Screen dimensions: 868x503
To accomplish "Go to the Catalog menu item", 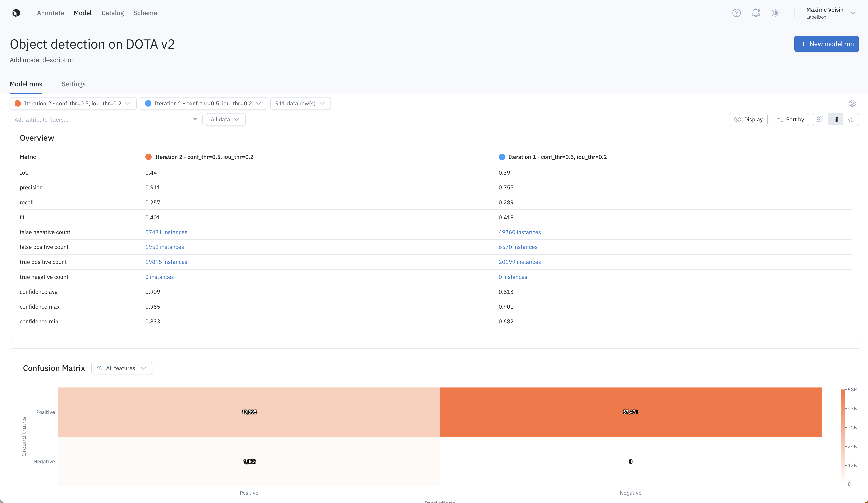I will 112,13.
